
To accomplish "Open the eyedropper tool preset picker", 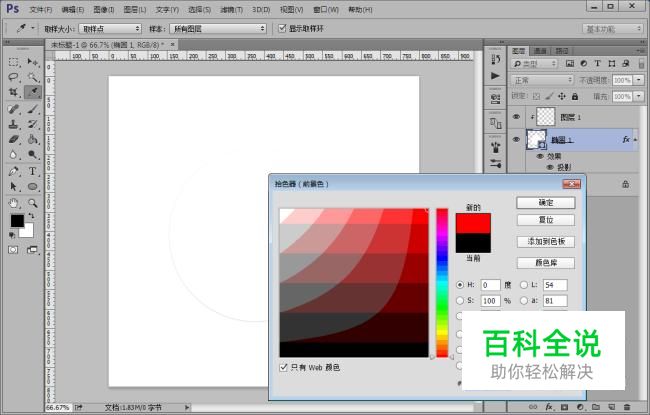I will pos(32,28).
